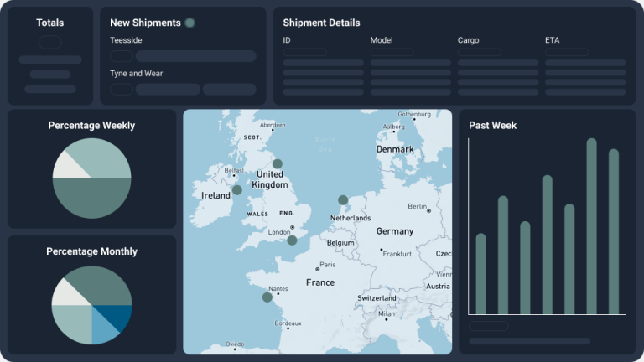The image size is (644, 362).
Task: Open the Tyne and Wear shipments entry
Action: pyautogui.click(x=136, y=74)
